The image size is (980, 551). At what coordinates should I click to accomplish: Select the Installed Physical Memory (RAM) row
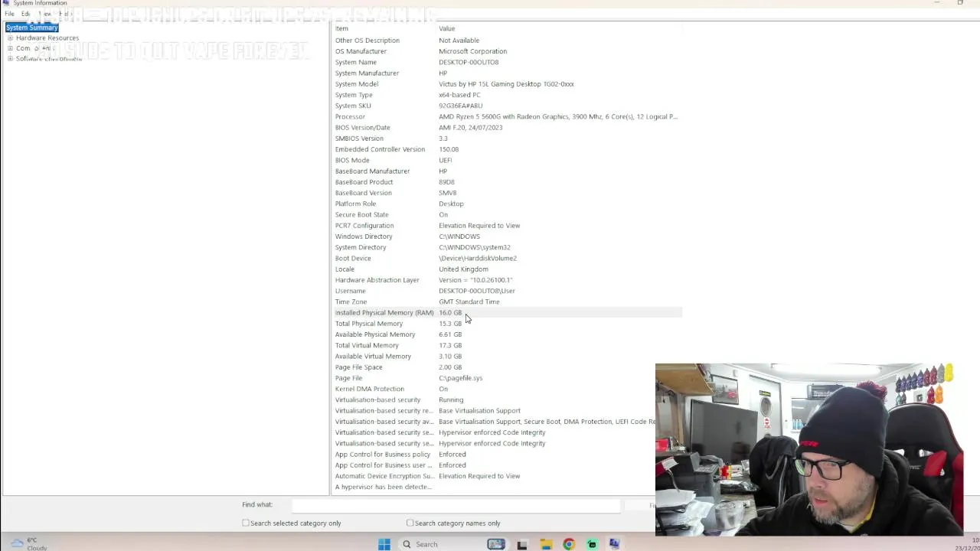point(506,312)
